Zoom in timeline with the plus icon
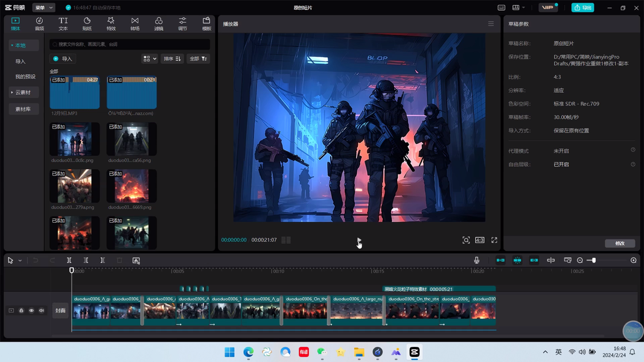The width and height of the screenshot is (644, 362). pos(634,260)
